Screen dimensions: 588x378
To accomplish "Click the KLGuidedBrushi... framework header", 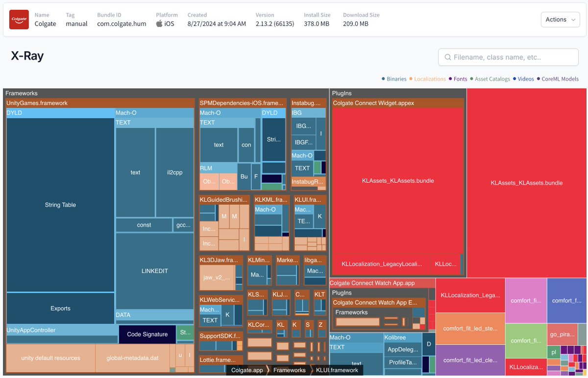I will tap(224, 200).
